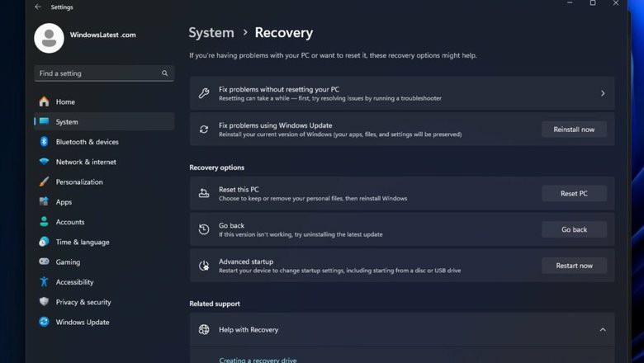Click the Reset PC button
644x363 pixels.
[574, 193]
